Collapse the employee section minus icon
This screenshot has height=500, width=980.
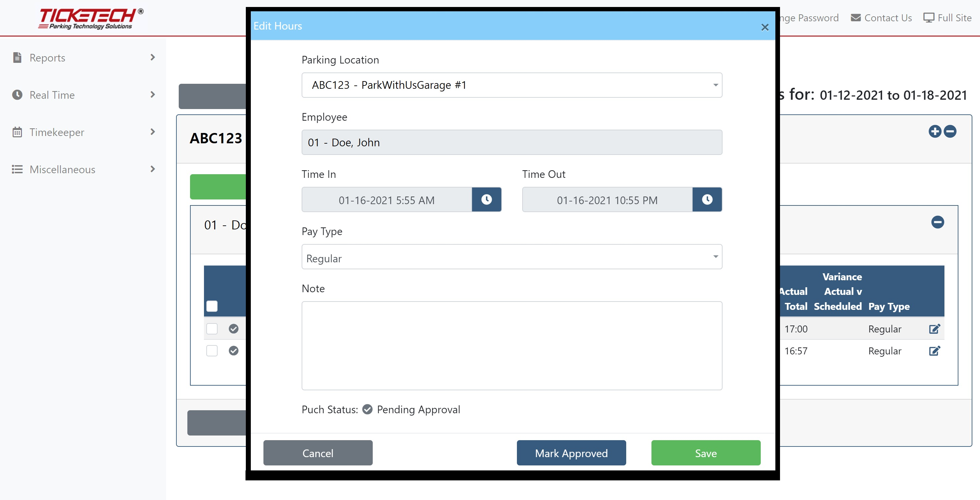coord(937,222)
